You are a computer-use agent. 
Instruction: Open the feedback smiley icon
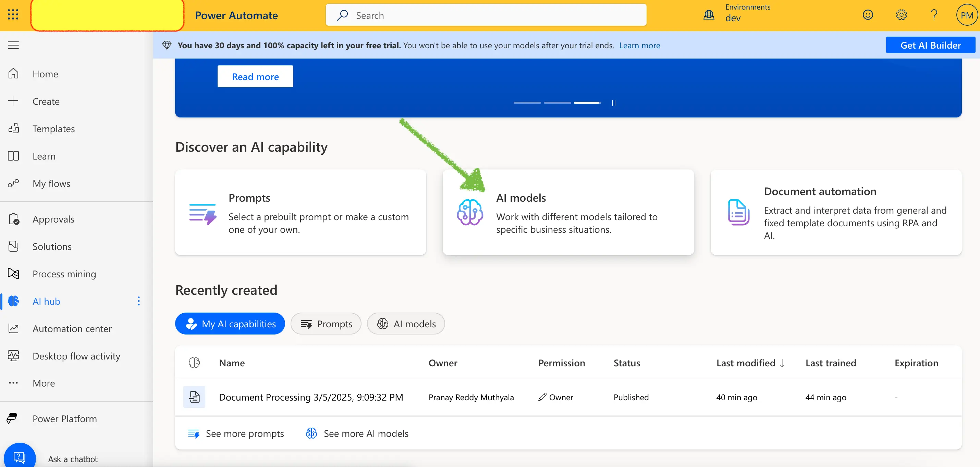(867, 15)
